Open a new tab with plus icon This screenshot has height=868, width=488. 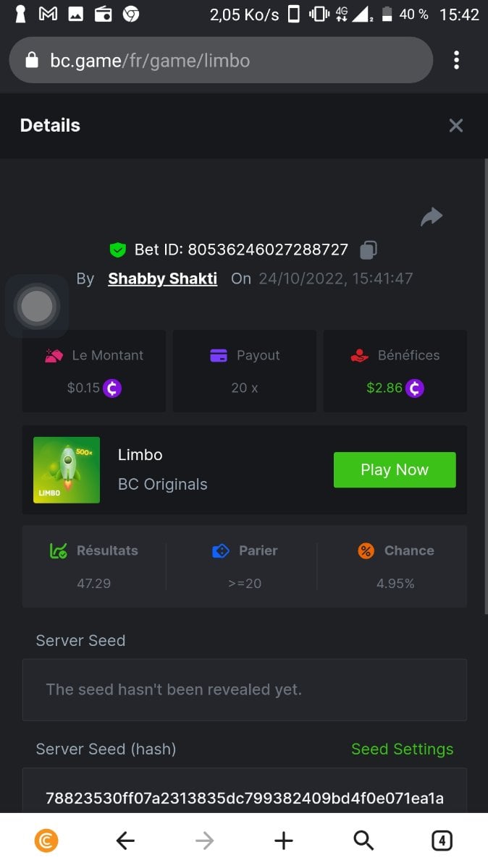coord(283,840)
